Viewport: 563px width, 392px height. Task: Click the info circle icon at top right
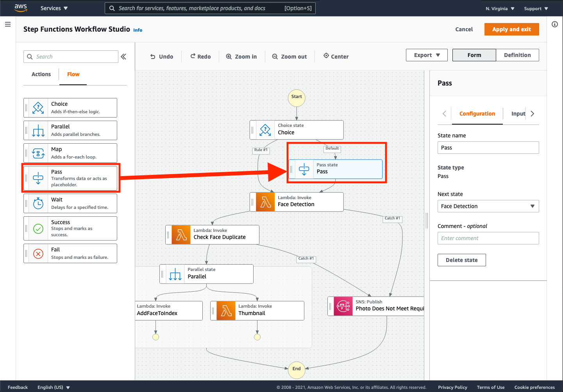(x=555, y=24)
